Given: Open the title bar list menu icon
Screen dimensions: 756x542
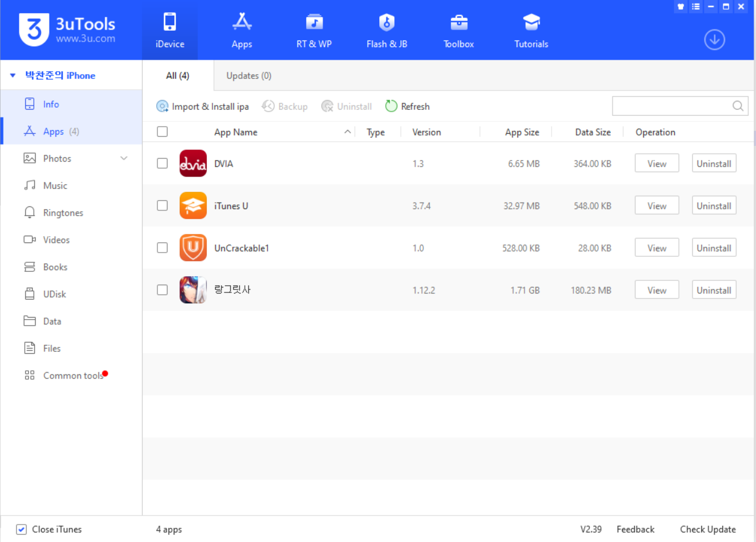Looking at the screenshot, I should point(696,7).
